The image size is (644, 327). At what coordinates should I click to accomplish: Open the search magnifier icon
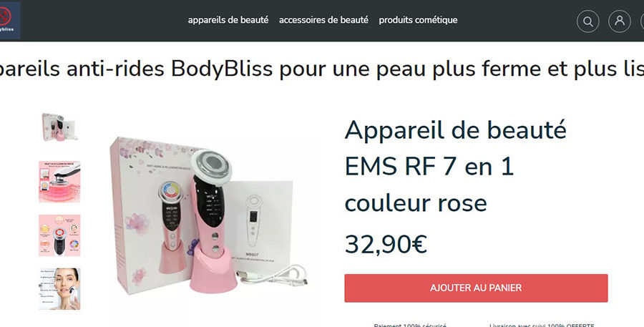click(x=587, y=21)
